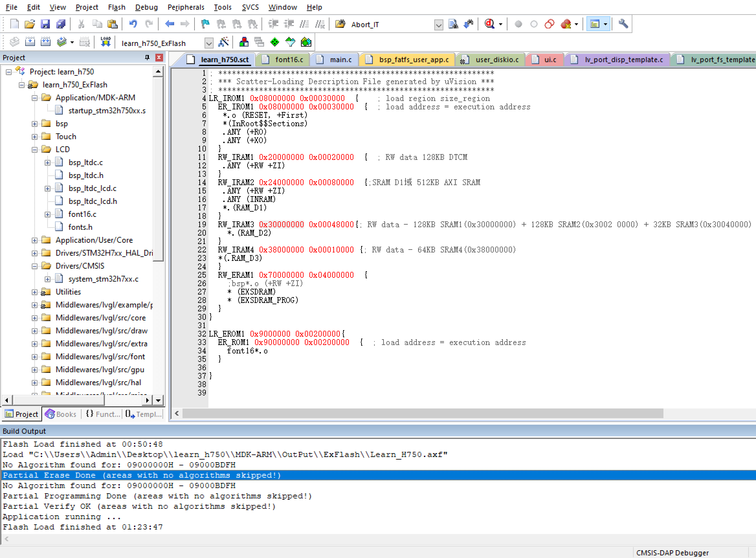756x558 pixels.
Task: Open the Functions panel tab
Action: click(x=103, y=414)
